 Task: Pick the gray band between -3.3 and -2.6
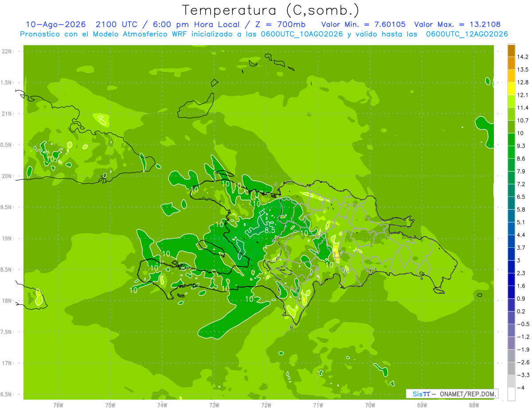pyautogui.click(x=511, y=368)
